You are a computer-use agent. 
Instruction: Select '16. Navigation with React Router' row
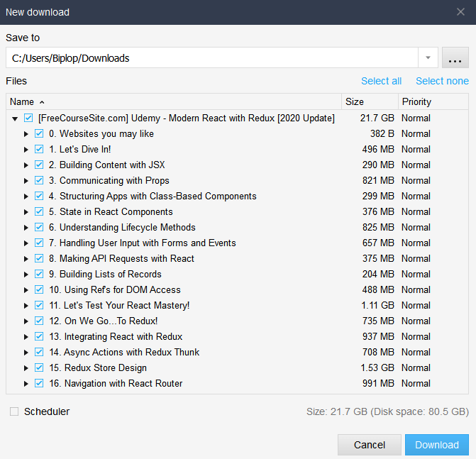click(x=237, y=383)
